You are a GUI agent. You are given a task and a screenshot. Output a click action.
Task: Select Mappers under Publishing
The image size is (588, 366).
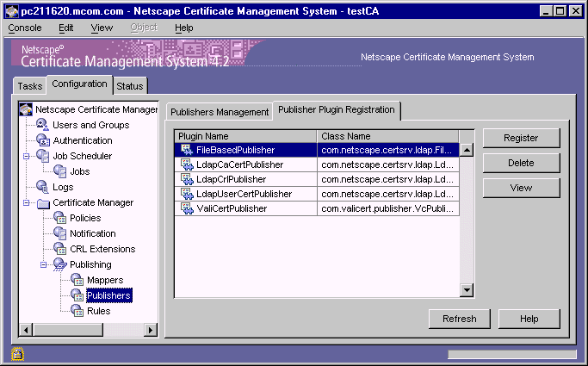(105, 280)
